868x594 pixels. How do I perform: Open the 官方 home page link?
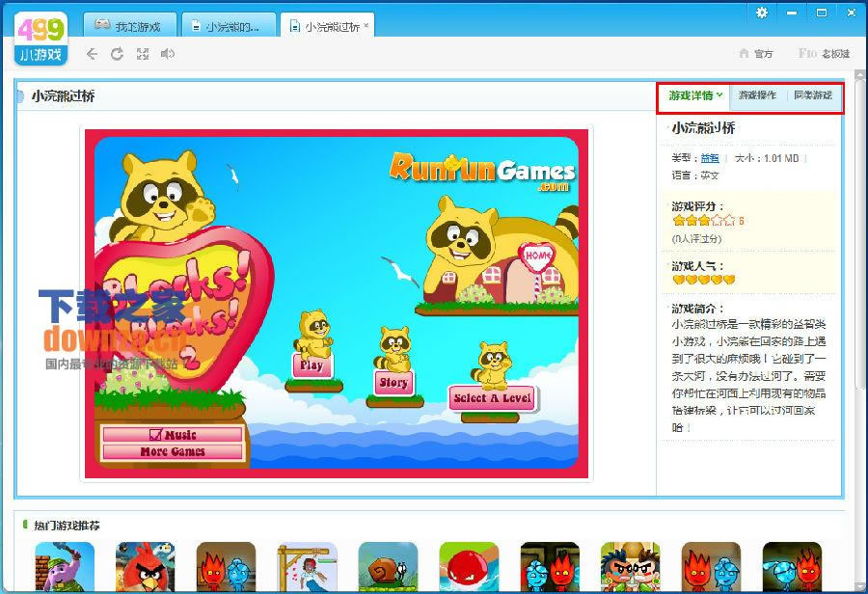756,54
